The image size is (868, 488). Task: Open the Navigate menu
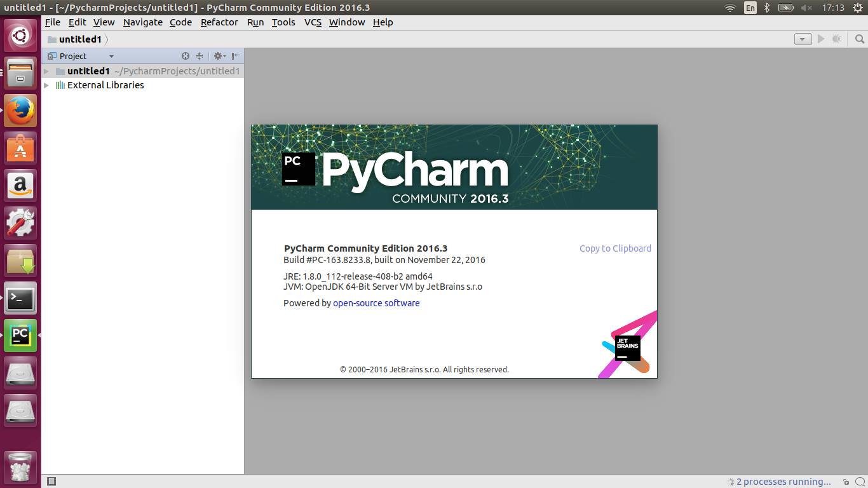(143, 22)
